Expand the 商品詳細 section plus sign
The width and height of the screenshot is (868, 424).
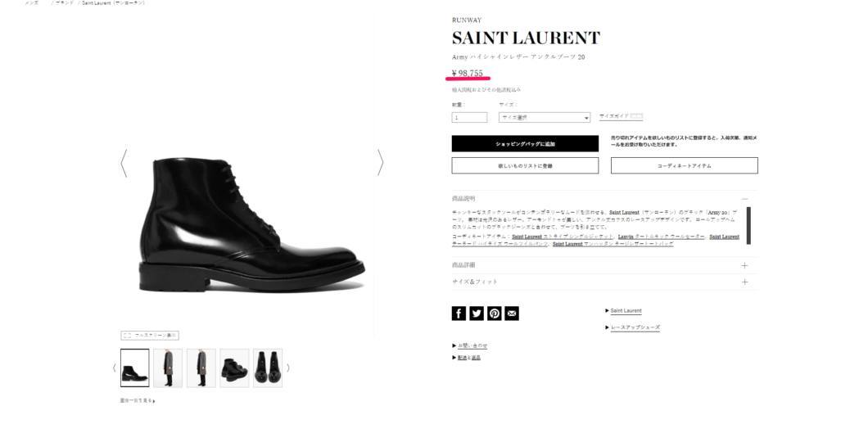tap(744, 265)
